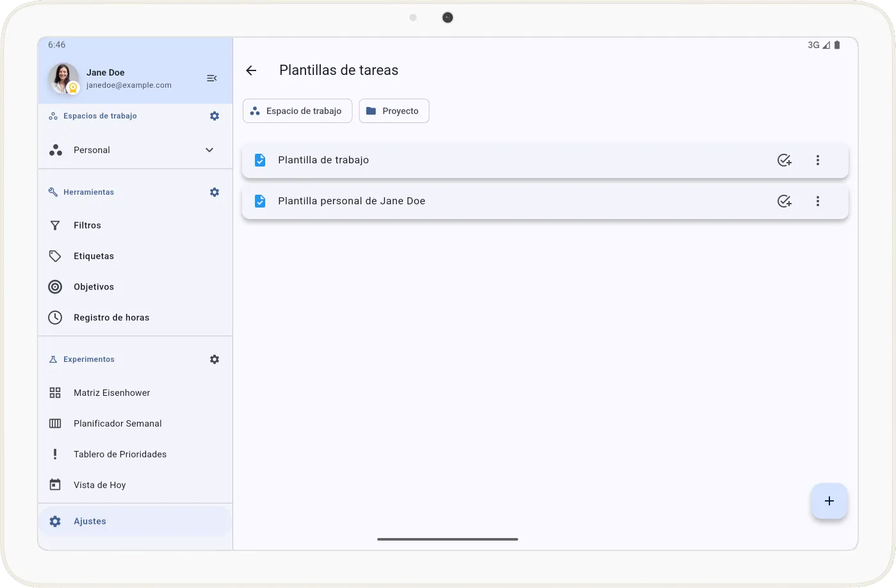Click the 3G signal indicator

coord(813,45)
